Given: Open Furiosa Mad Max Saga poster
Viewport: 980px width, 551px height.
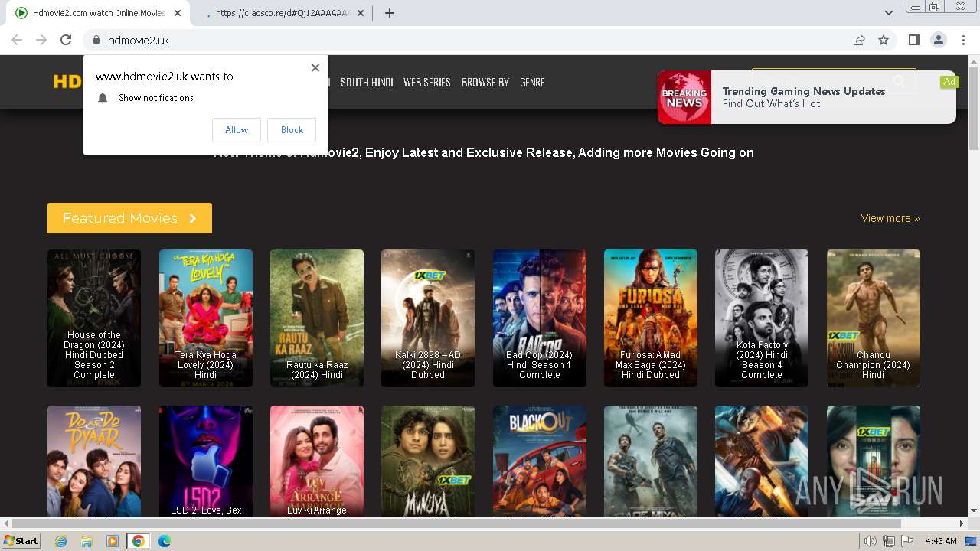Looking at the screenshot, I should [x=651, y=318].
